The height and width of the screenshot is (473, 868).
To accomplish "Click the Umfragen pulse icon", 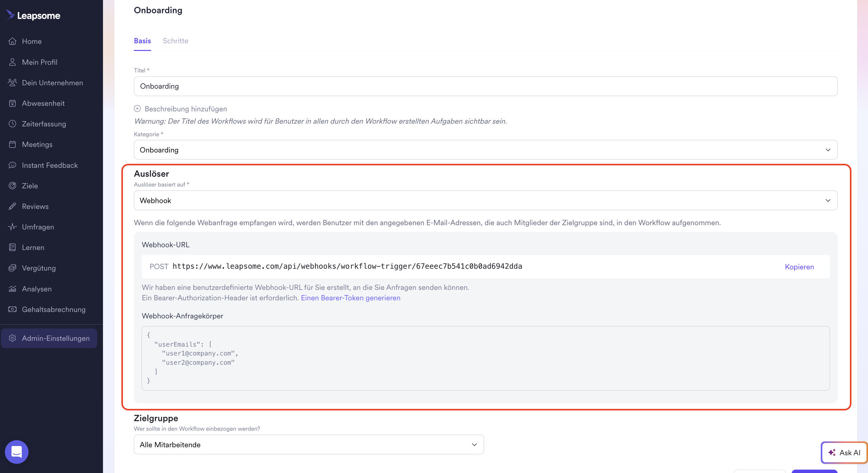I will (13, 227).
